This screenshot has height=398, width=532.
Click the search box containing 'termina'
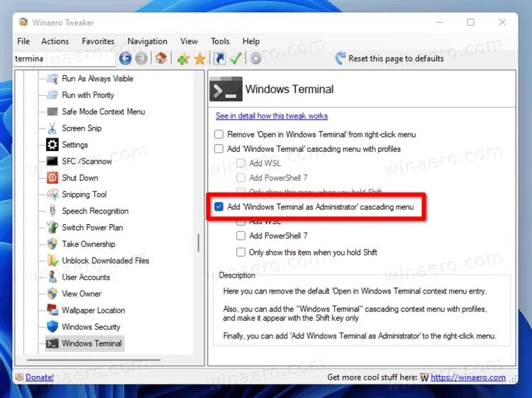coord(65,59)
